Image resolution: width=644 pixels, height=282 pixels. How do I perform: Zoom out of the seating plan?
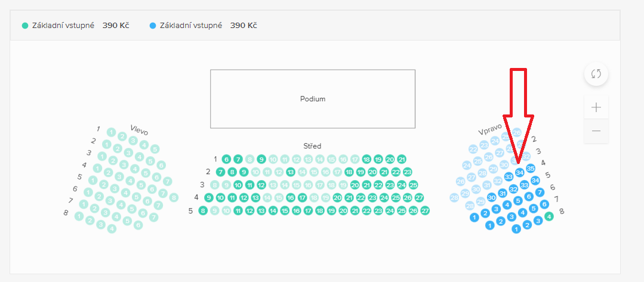596,131
